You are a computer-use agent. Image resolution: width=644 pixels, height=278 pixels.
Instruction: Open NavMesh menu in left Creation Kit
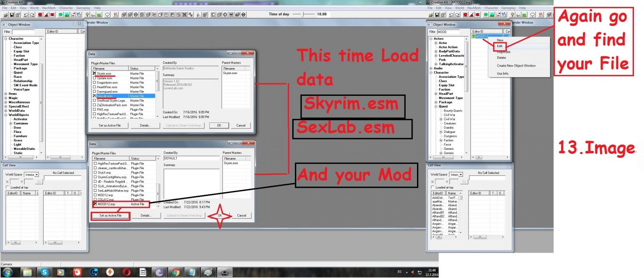coord(49,8)
